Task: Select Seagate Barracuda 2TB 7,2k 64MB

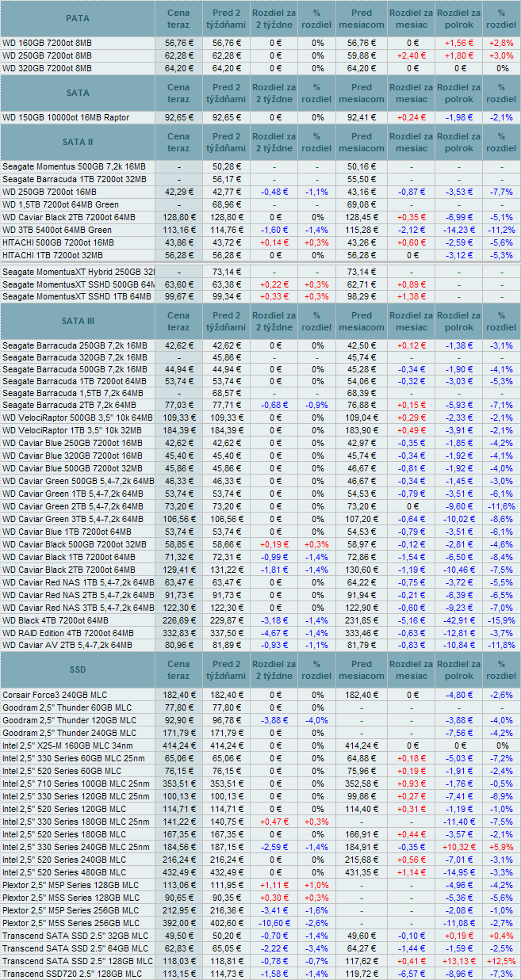Action: tap(75, 404)
